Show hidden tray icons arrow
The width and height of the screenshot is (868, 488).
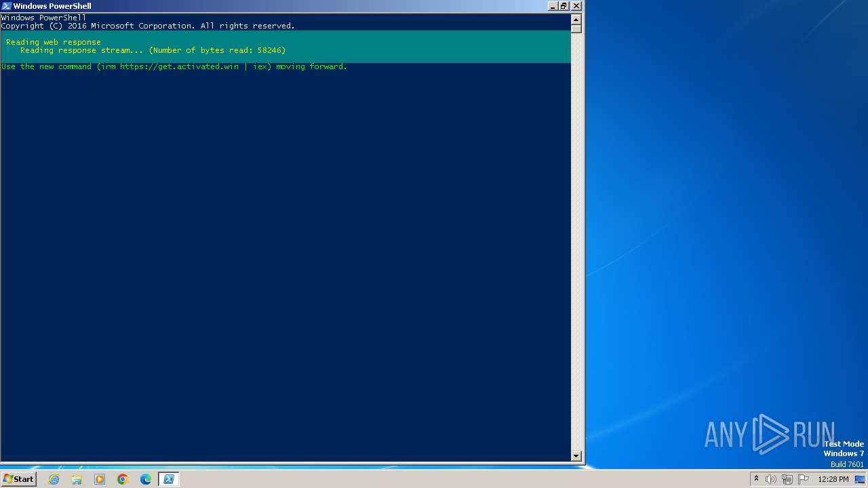pyautogui.click(x=756, y=479)
